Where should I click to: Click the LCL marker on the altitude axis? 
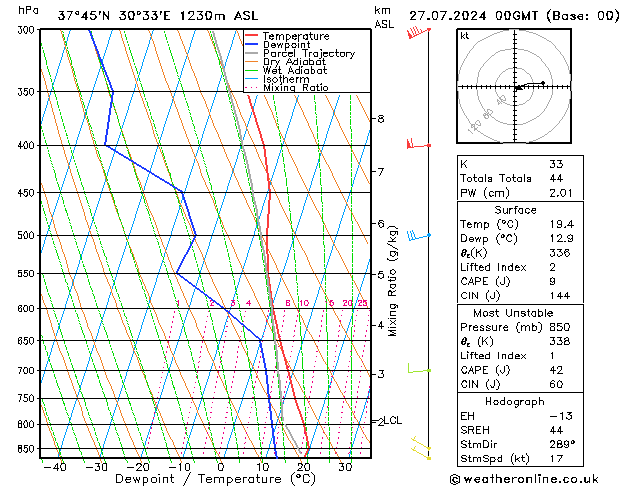392,421
